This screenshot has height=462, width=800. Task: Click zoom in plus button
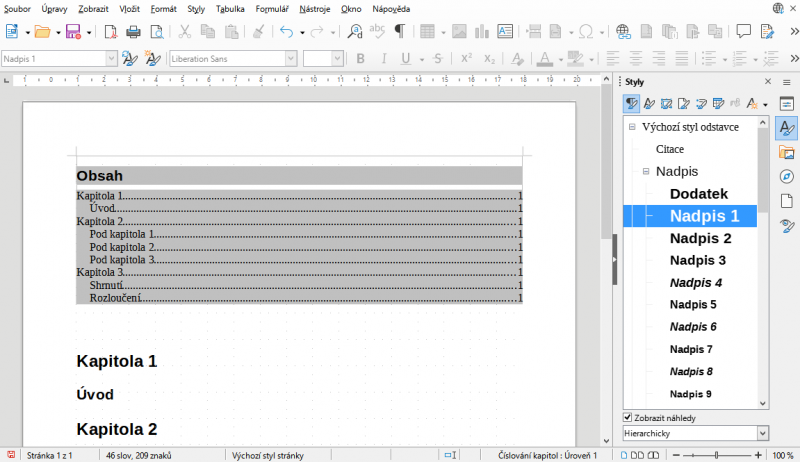(758, 455)
